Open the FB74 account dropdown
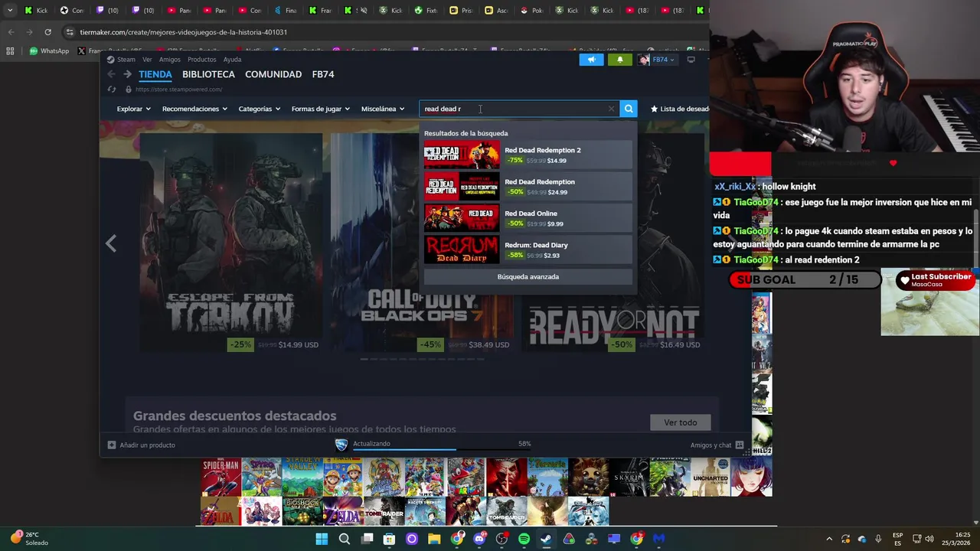 pos(658,60)
